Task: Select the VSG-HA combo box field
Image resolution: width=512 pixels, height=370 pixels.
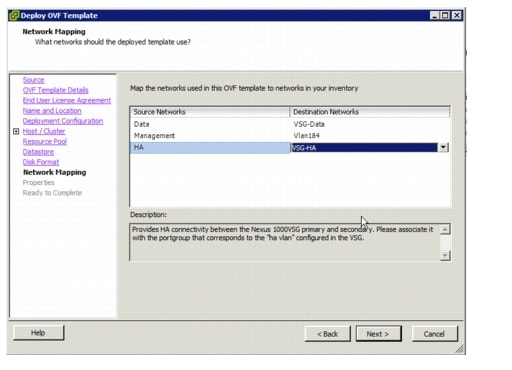Action: (x=364, y=148)
